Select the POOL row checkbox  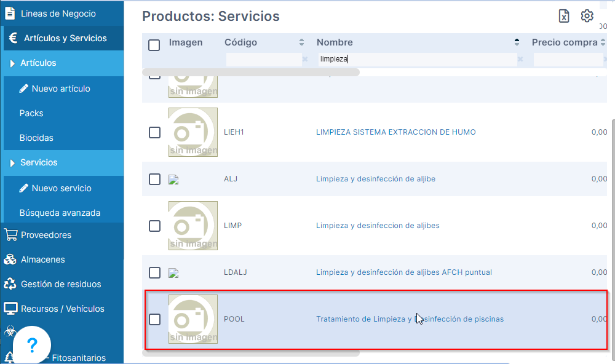point(154,319)
